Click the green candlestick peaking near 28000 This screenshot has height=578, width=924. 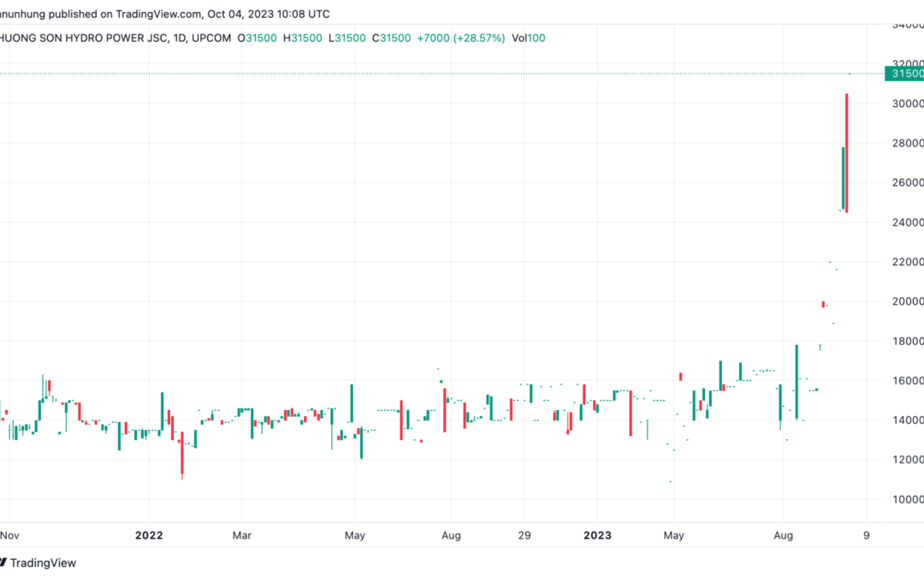(x=844, y=178)
